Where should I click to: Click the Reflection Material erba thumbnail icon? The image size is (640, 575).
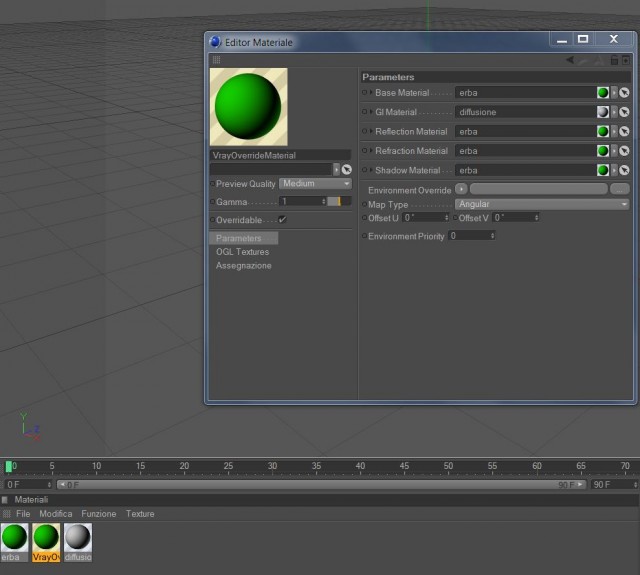[x=603, y=131]
